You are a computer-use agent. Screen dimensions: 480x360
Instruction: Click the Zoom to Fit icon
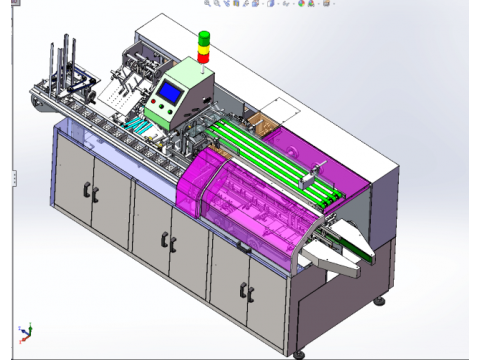click(207, 3)
